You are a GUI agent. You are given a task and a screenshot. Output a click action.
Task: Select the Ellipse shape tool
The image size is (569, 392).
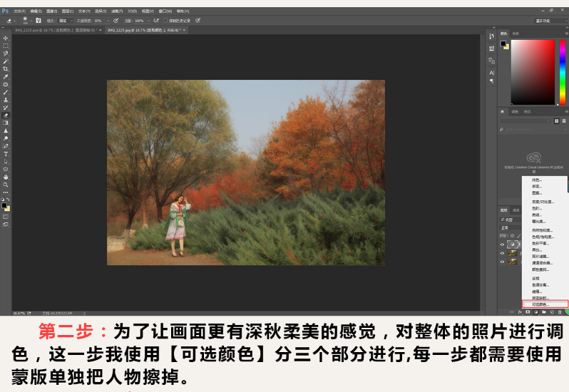coord(6,170)
